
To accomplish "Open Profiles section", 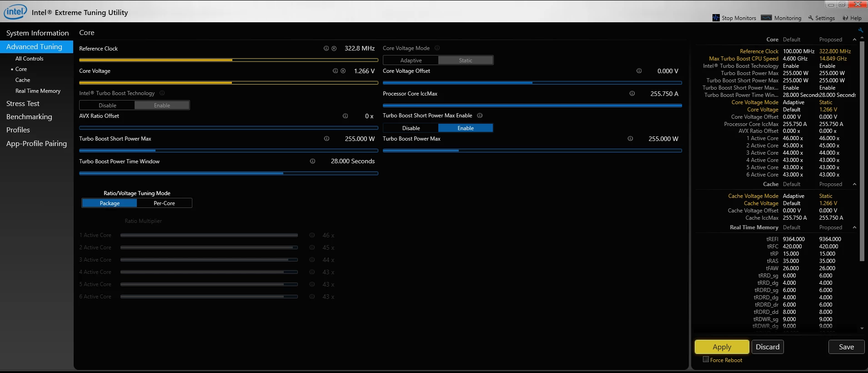I will tap(18, 130).
